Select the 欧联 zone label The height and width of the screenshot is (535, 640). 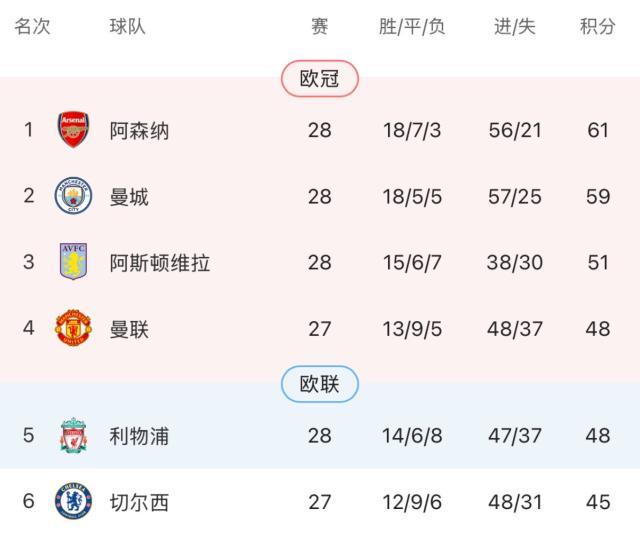(x=320, y=384)
